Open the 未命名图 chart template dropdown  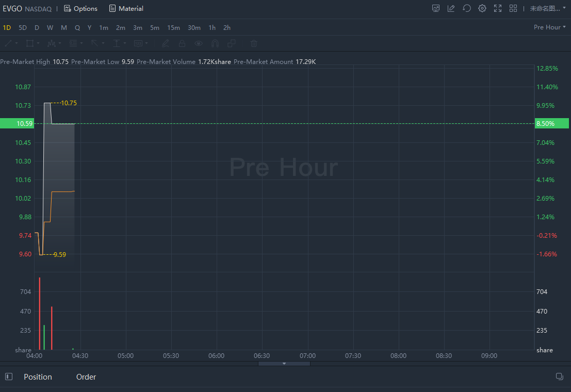548,8
